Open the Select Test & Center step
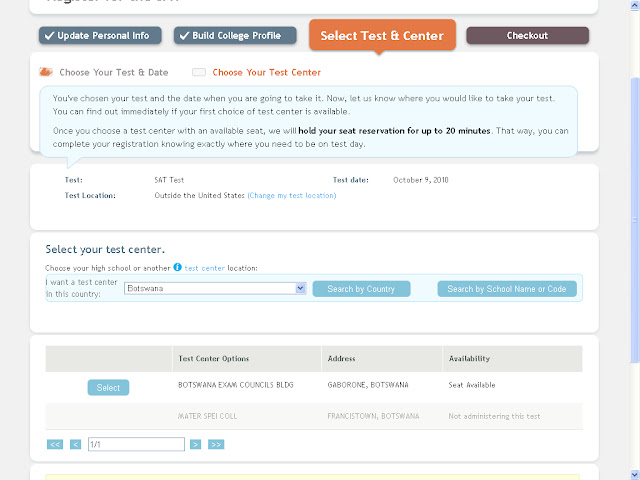This screenshot has width=640, height=480. 382,36
